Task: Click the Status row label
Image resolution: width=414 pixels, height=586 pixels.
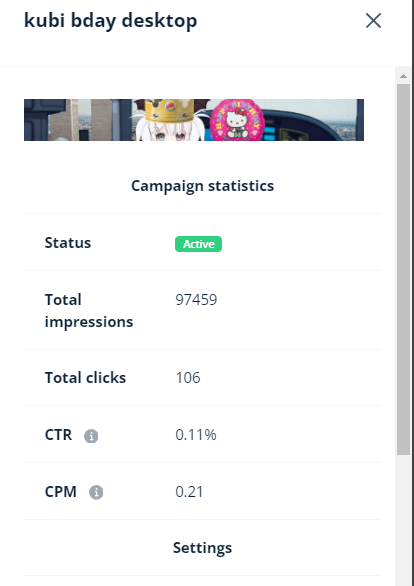Action: (x=68, y=243)
